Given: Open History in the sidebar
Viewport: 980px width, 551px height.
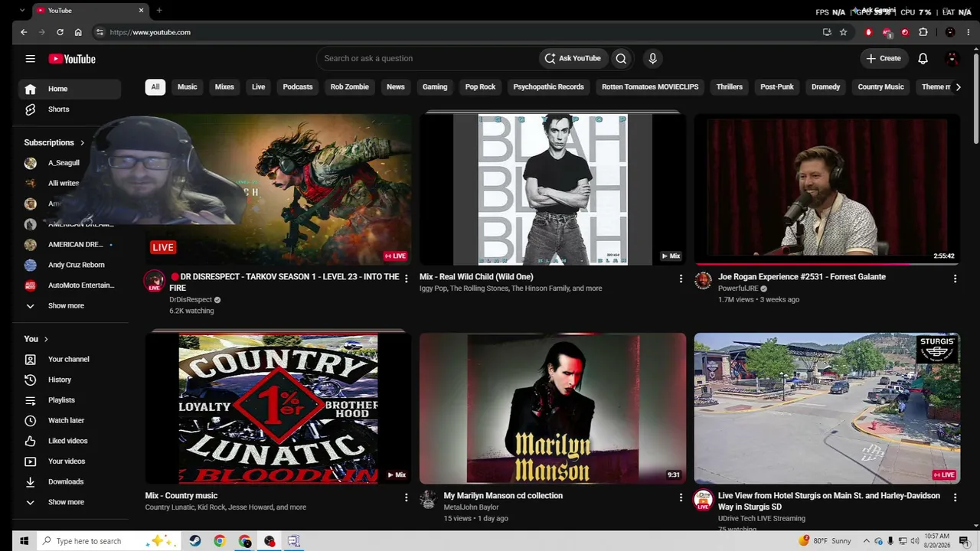Looking at the screenshot, I should pos(69,380).
